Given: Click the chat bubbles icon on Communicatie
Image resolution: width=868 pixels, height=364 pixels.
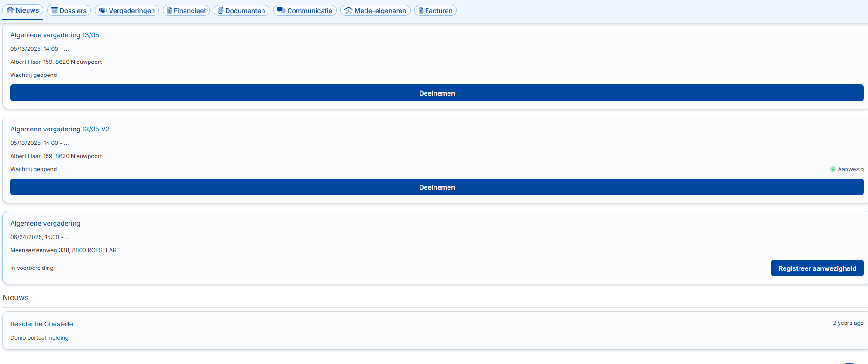Looking at the screenshot, I should (281, 10).
